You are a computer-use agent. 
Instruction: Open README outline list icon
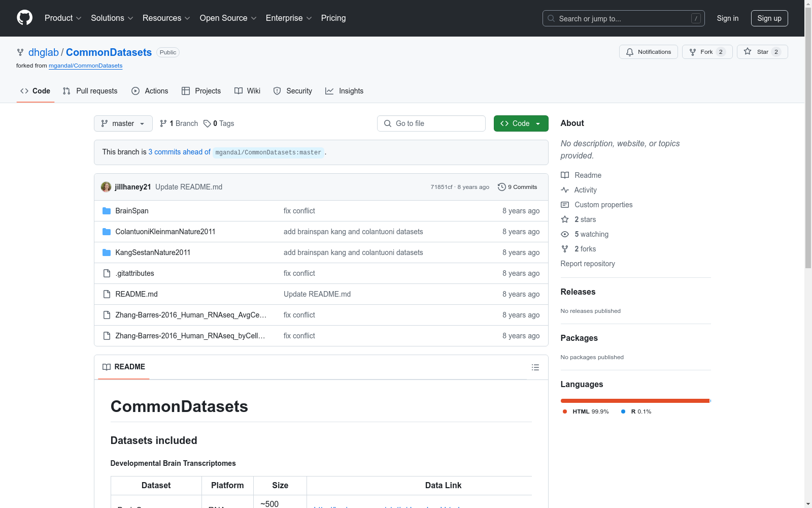point(535,367)
